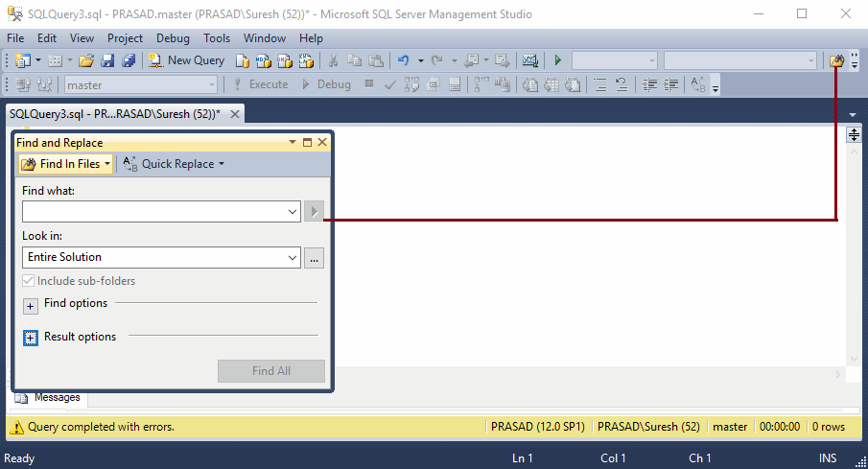Select the SQLQuery3.sql document tab

115,114
